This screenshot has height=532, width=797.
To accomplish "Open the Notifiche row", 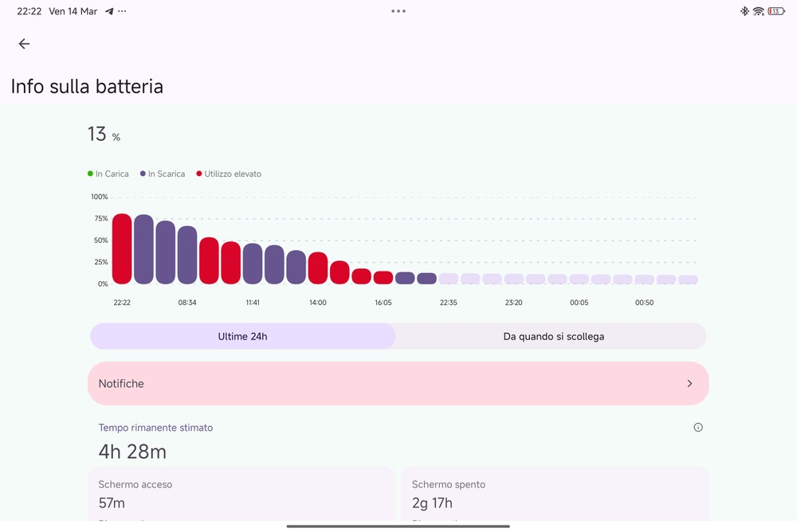I will click(398, 384).
